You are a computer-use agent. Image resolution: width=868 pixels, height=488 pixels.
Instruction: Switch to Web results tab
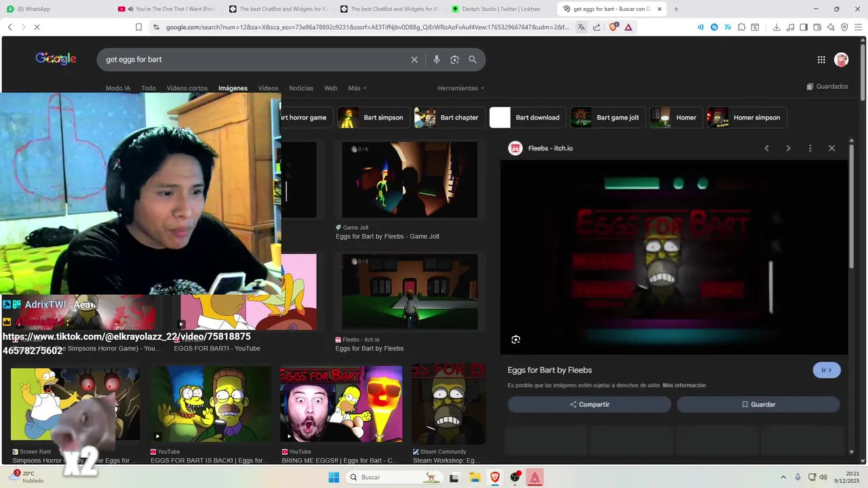click(x=330, y=88)
